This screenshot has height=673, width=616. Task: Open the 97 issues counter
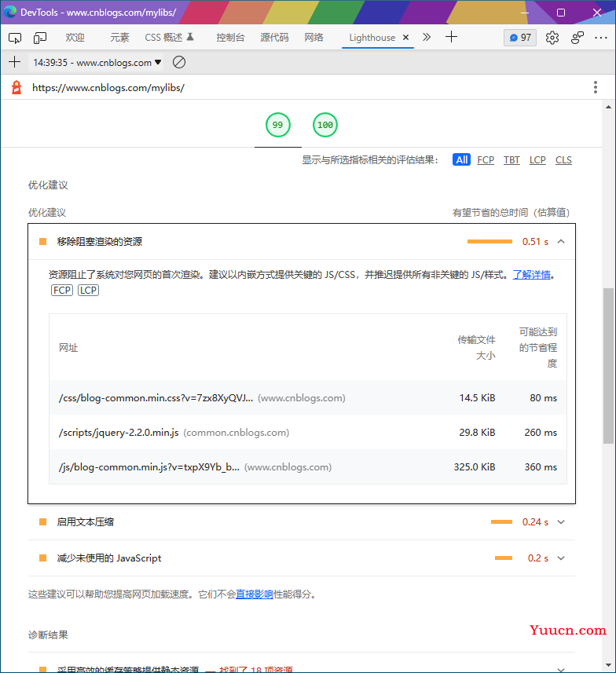click(x=520, y=38)
